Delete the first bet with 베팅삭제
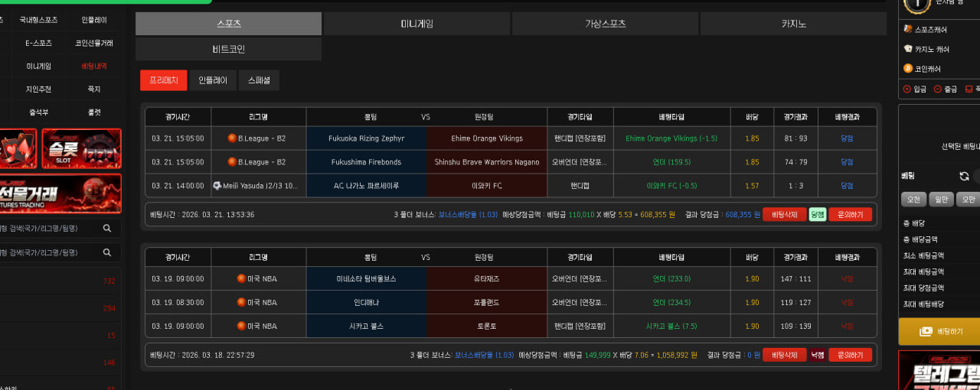Image resolution: width=980 pixels, height=390 pixels. (x=784, y=215)
